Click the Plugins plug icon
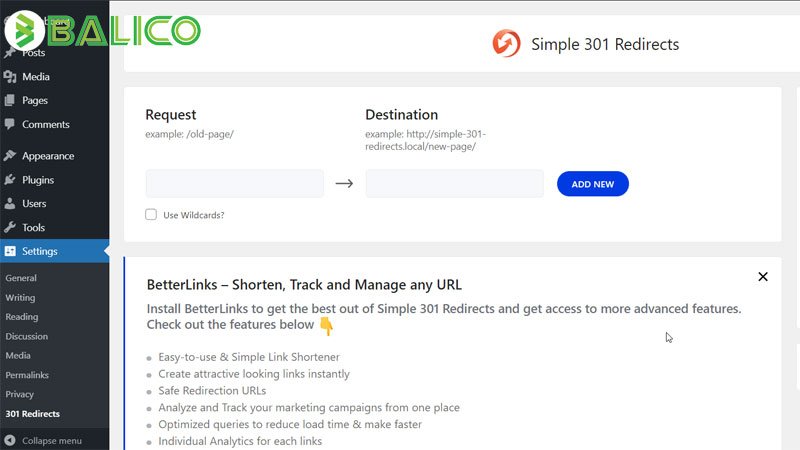This screenshot has height=450, width=800. [x=10, y=180]
